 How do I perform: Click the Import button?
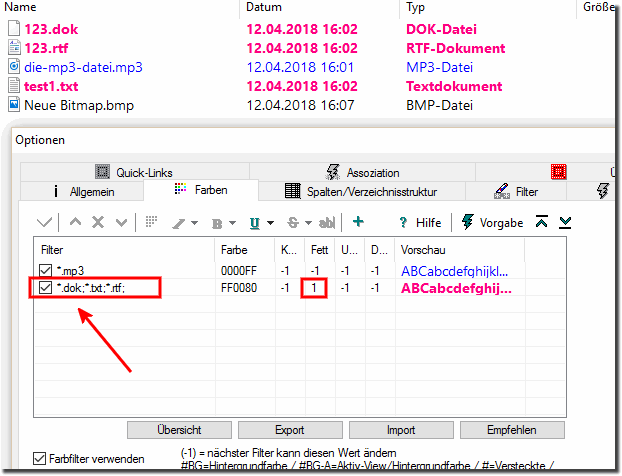click(x=401, y=430)
